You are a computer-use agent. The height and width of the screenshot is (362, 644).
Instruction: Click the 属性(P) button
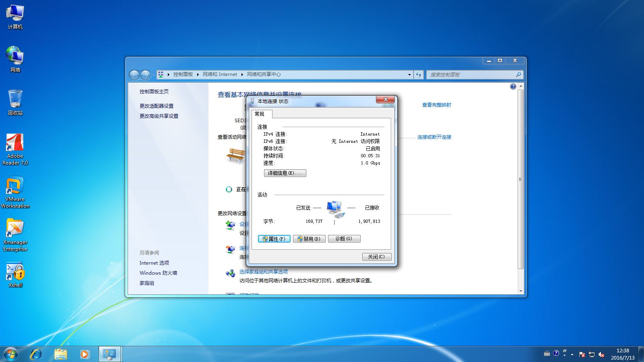(x=274, y=239)
